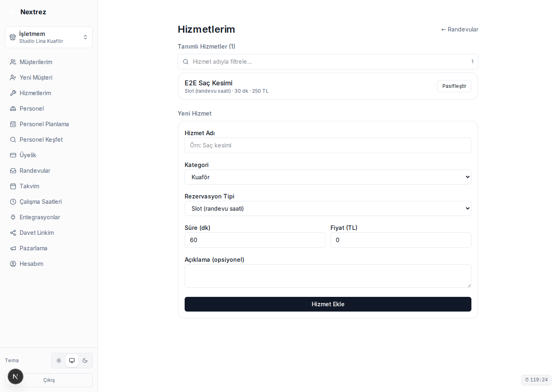Click the Pazarlama megaphone icon
The image size is (558, 392).
(13, 248)
